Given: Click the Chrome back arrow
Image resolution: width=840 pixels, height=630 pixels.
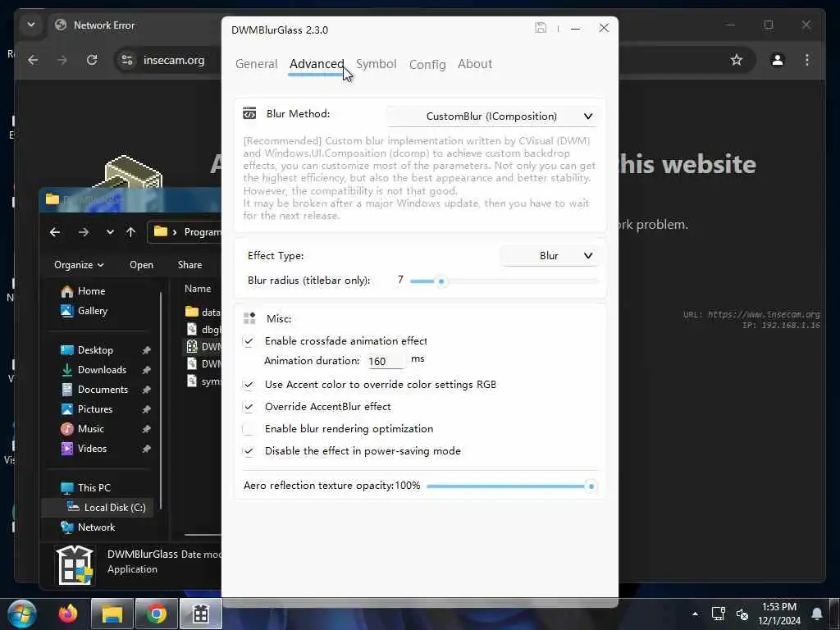Looking at the screenshot, I should click(33, 60).
